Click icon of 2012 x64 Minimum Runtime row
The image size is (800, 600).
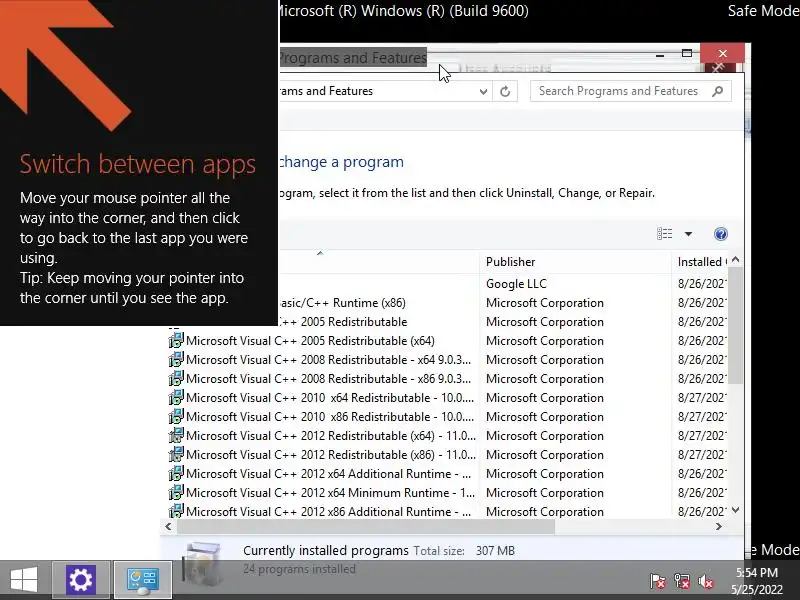tap(176, 492)
